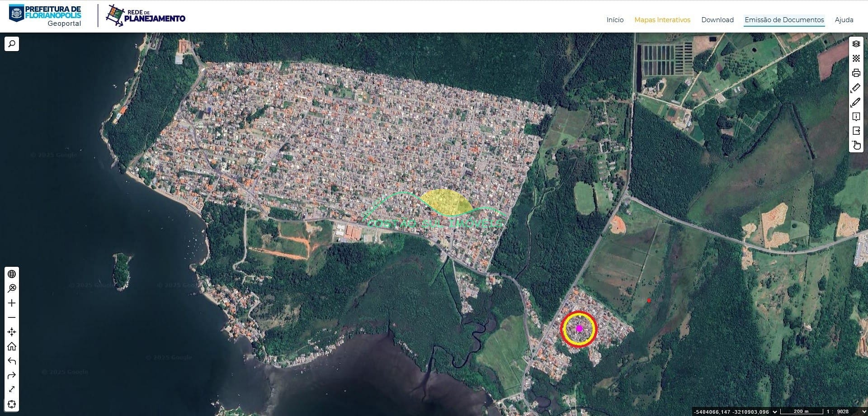Open the map search tool
Viewport: 868px width, 416px height.
tap(12, 44)
